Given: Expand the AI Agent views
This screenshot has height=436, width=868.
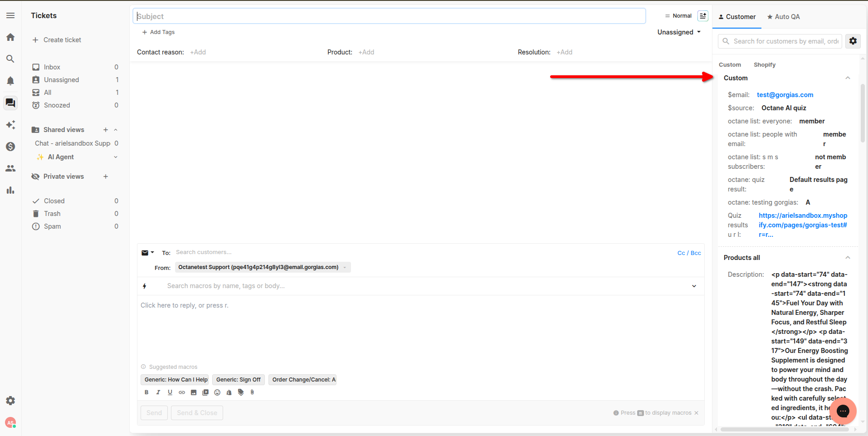Looking at the screenshot, I should coord(116,157).
